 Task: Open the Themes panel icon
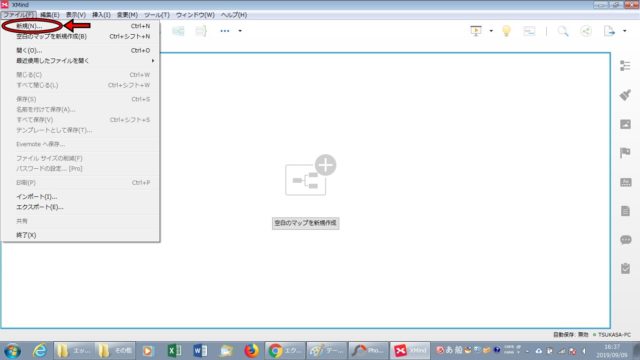click(626, 182)
